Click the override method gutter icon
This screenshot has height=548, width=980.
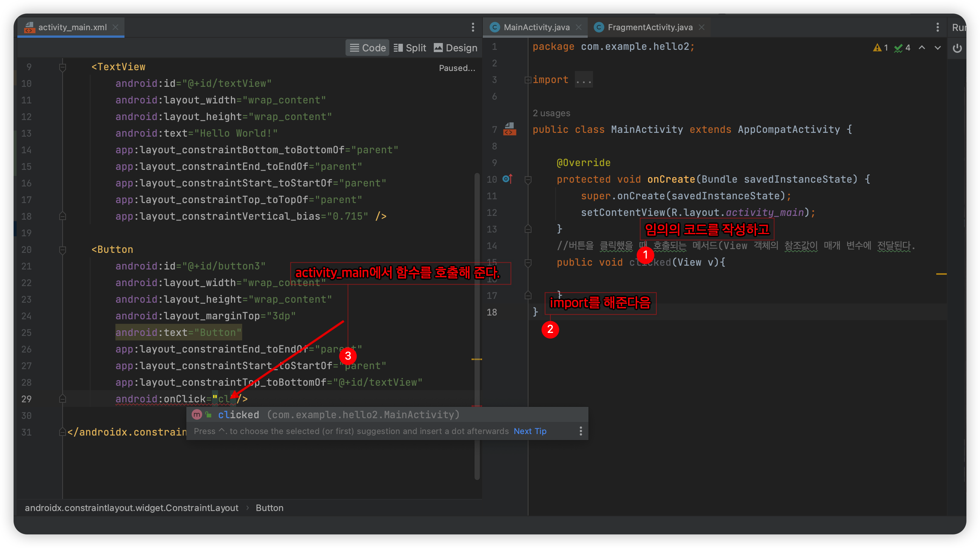(507, 179)
